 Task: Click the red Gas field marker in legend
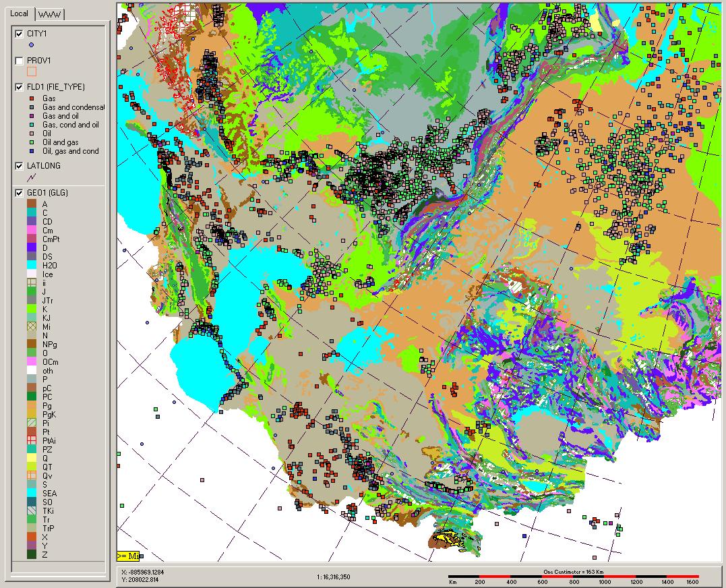[31, 98]
